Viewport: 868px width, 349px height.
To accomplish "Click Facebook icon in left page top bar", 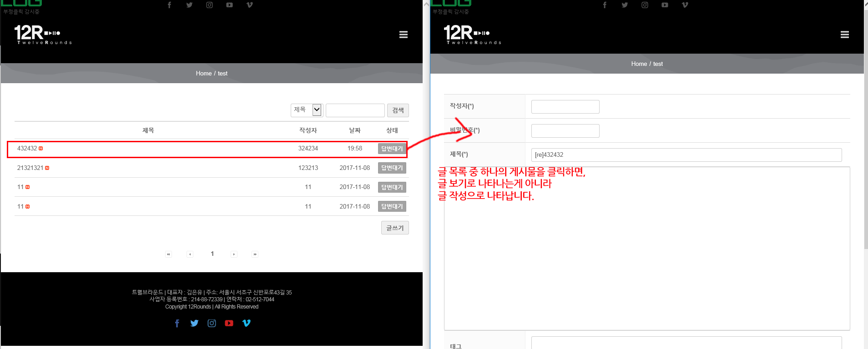I will pos(169,5).
